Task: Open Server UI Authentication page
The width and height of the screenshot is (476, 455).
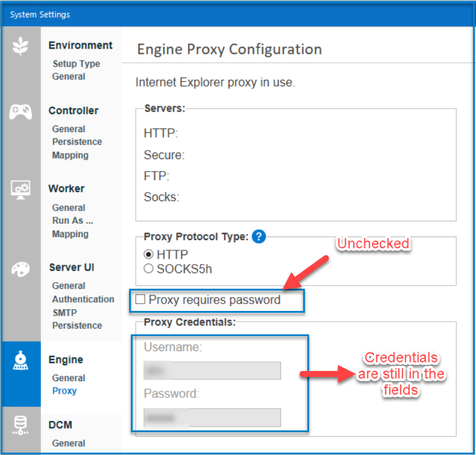Action: [83, 300]
